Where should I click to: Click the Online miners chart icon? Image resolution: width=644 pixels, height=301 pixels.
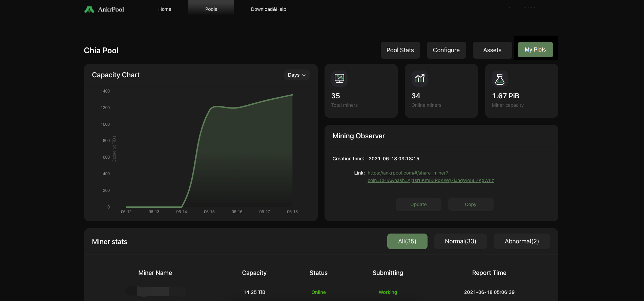tap(419, 78)
